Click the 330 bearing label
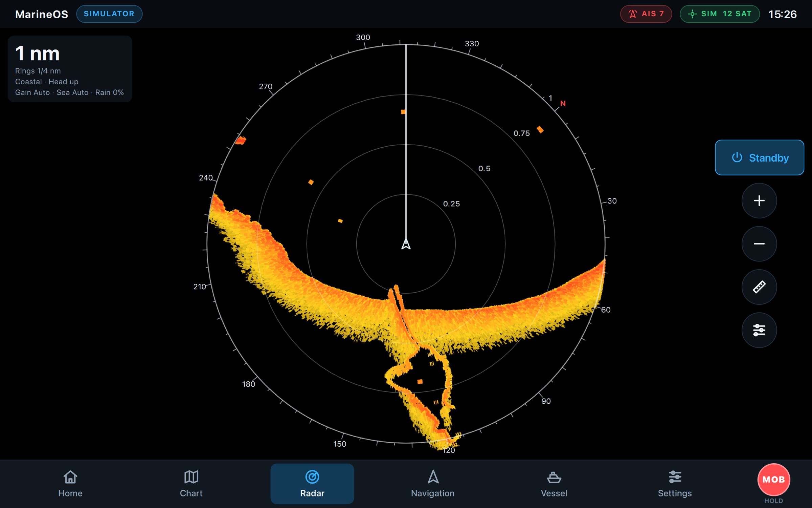Image resolution: width=812 pixels, height=508 pixels. point(472,44)
